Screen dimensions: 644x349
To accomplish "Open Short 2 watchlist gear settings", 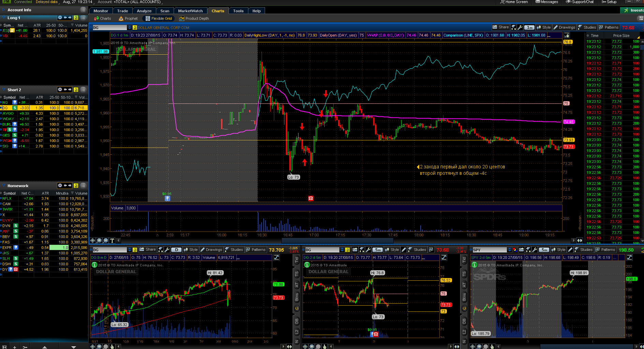I will pyautogui.click(x=60, y=89).
